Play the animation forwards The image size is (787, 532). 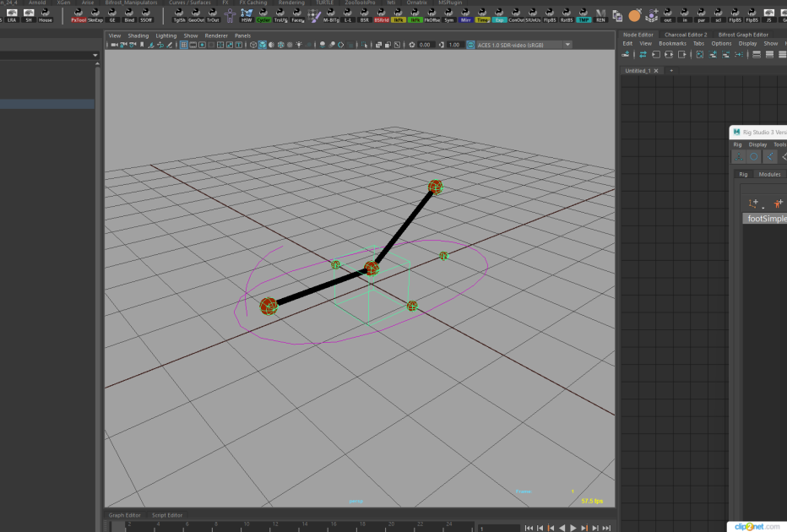tap(573, 528)
